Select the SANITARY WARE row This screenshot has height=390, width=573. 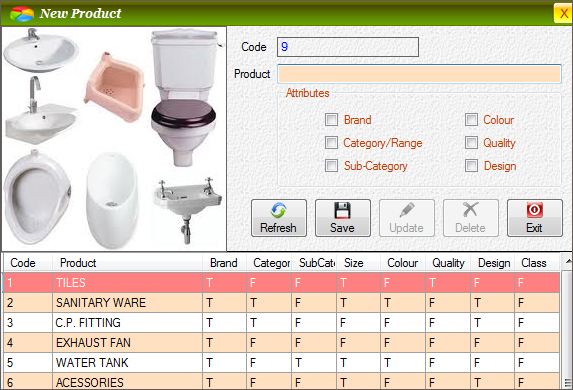point(281,303)
